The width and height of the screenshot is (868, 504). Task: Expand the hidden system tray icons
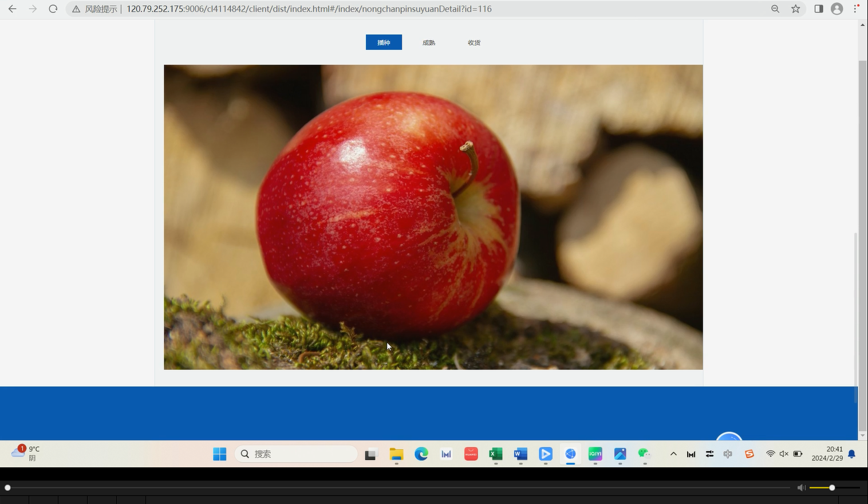coord(673,454)
